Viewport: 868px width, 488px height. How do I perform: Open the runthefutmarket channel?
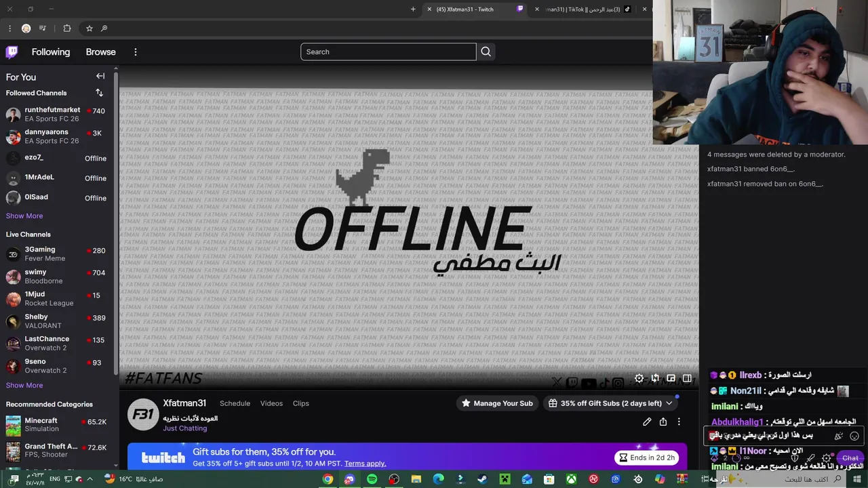coord(56,114)
